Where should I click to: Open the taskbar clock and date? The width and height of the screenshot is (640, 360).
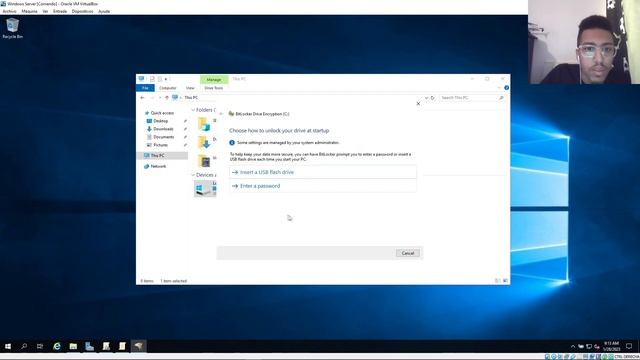[x=611, y=346]
